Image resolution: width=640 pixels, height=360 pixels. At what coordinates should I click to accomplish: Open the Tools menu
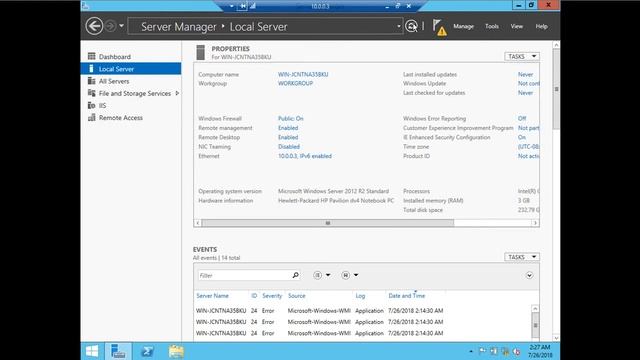pyautogui.click(x=492, y=26)
